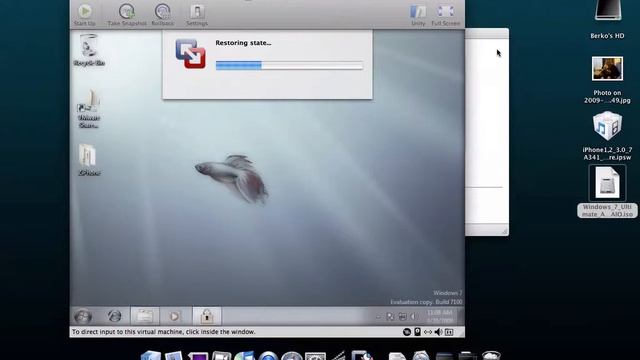The width and height of the screenshot is (640, 360).
Task: Select Berko's HD drive on Mac desktop
Action: click(x=607, y=20)
